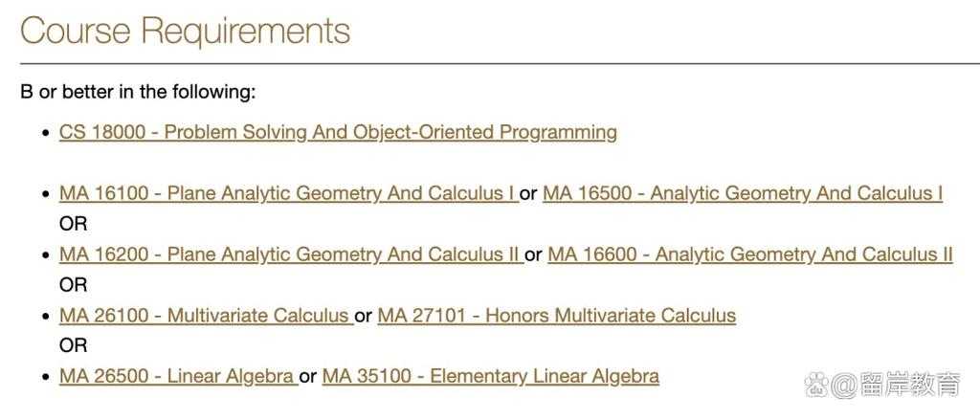
Task: Click the 'or' between MA 26500 and MA 35100
Action: click(x=308, y=377)
